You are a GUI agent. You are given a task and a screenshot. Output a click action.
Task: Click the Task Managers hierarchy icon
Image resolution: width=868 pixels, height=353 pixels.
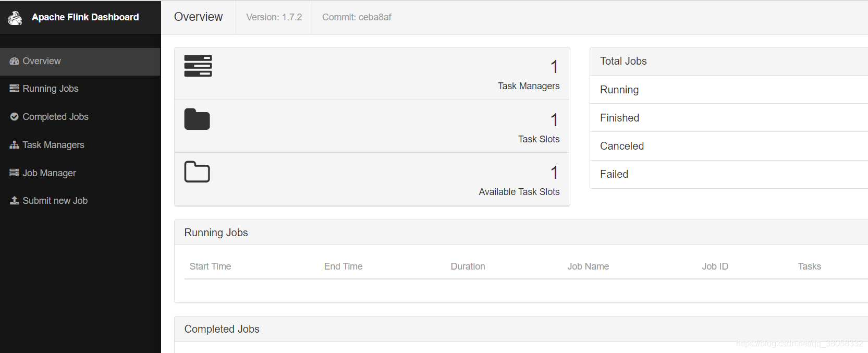click(x=14, y=145)
